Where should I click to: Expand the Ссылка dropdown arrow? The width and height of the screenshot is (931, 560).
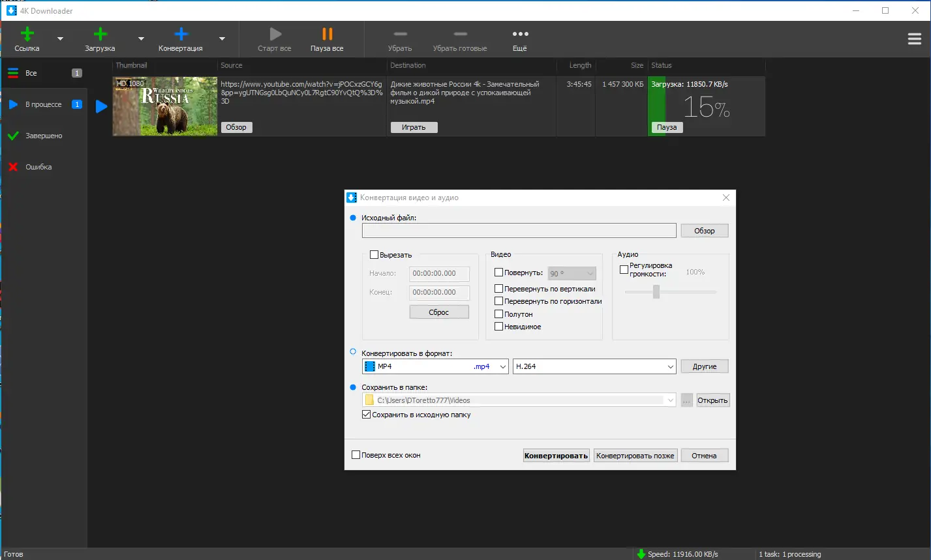point(60,39)
